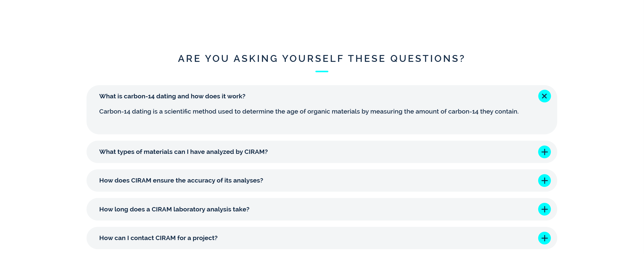Click "organic materials" in the carbon-14 answer
Viewport: 644px width, 254px height.
(x=334, y=112)
